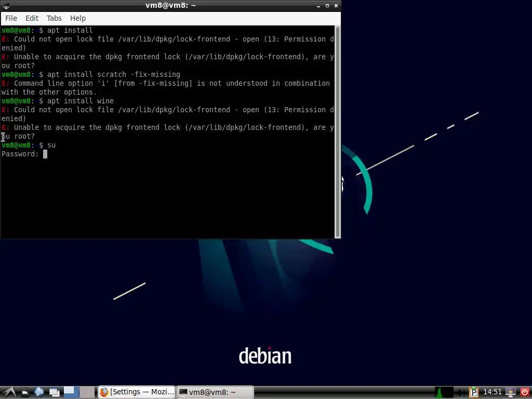Screen dimensions: 532x399
Task: Click the terminal title bar text vm8@vm8: ~
Action: click(170, 6)
